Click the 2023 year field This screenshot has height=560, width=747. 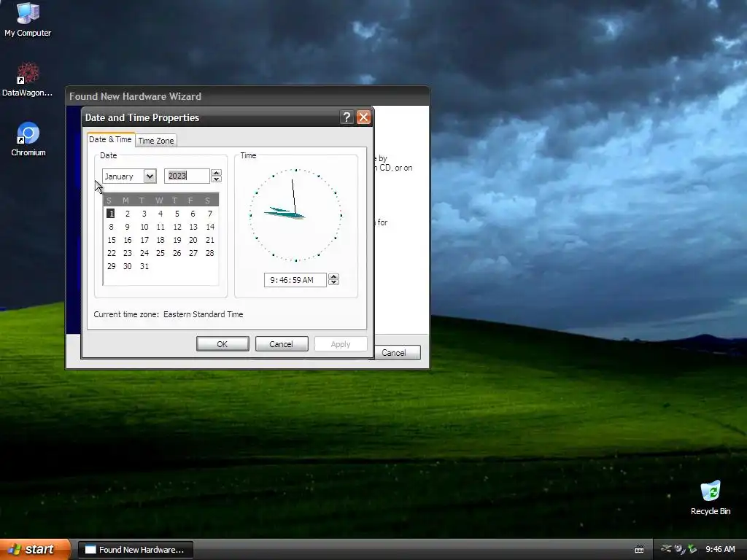pyautogui.click(x=187, y=176)
